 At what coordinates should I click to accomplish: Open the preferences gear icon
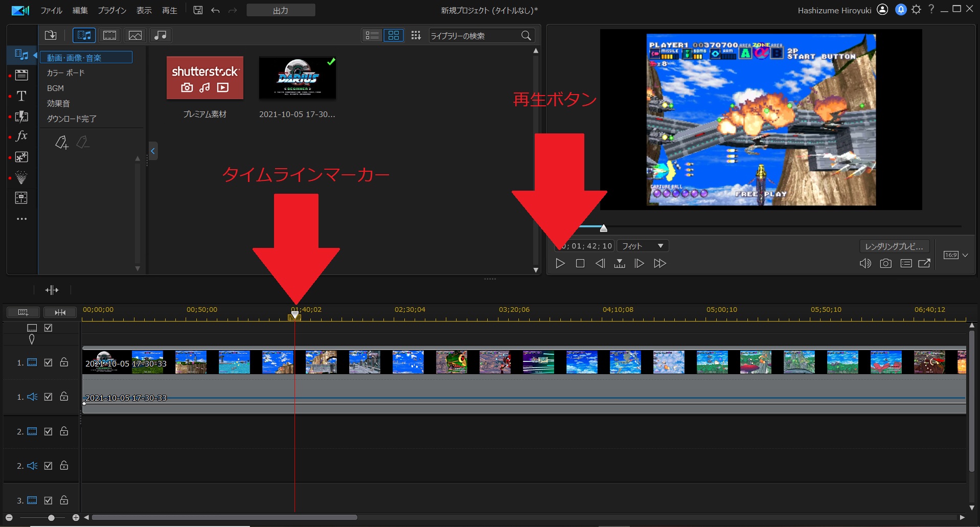[x=916, y=10]
